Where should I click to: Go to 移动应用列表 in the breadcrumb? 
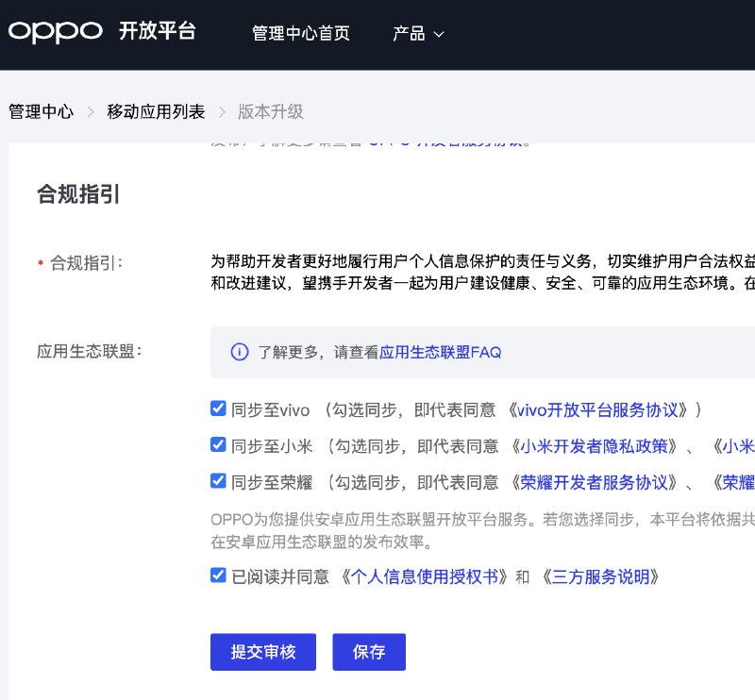156,111
